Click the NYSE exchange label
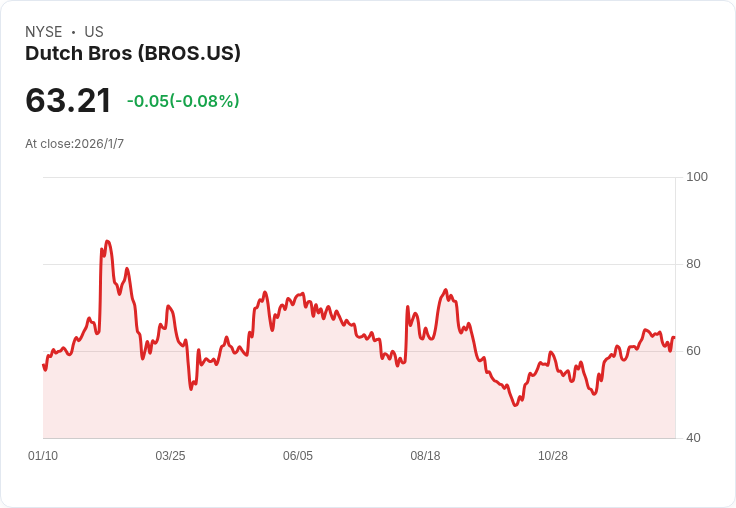736x508 pixels. coord(44,32)
